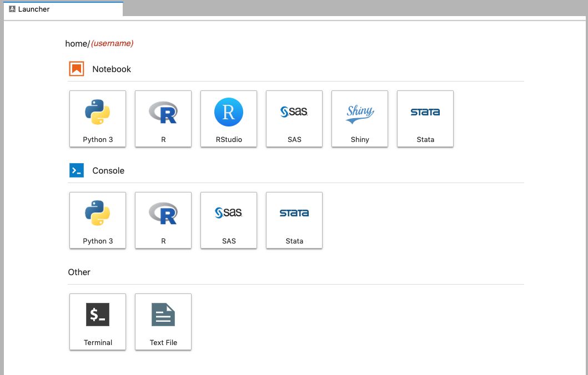Screen dimensions: 588x375
Task: Start a SAS notebook
Action: coord(294,119)
